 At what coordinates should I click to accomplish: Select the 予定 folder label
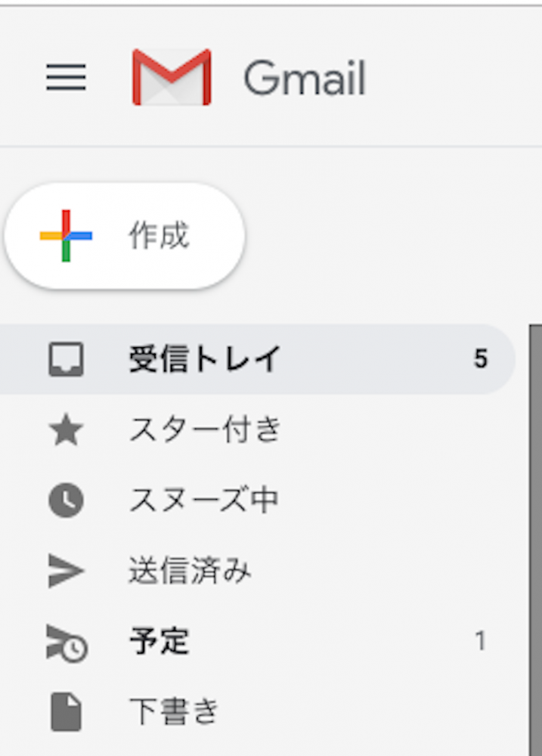[x=159, y=643]
